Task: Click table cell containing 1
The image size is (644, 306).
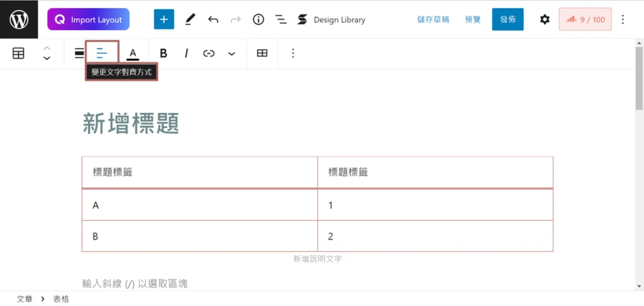Action: [x=435, y=205]
